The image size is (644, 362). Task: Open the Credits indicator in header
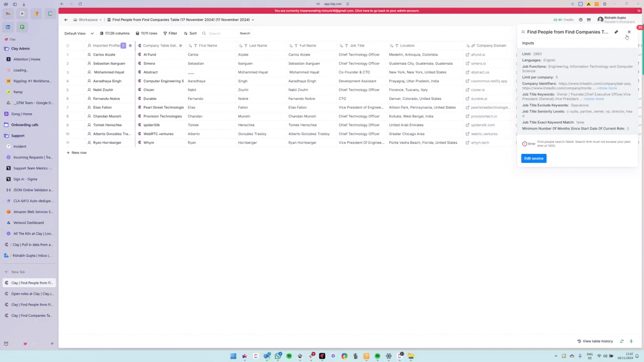(563, 20)
